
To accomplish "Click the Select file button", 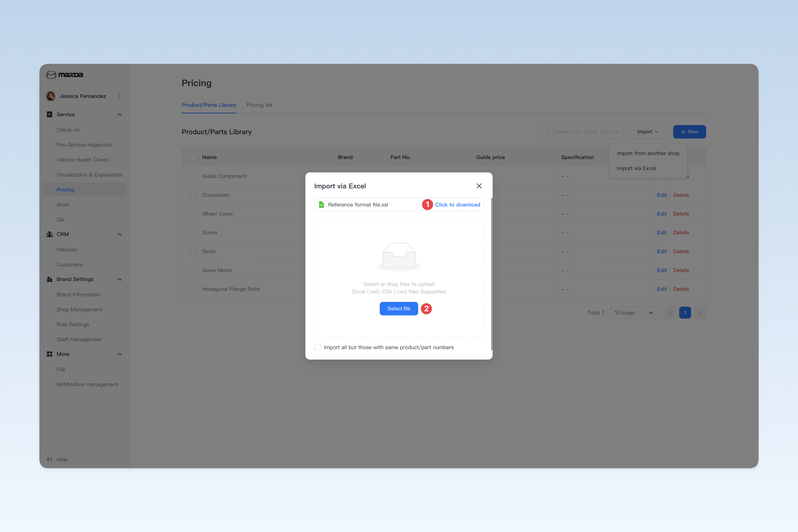I will click(399, 308).
